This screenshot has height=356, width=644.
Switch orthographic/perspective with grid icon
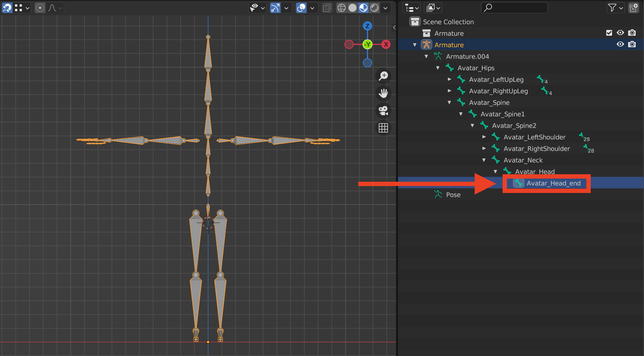pyautogui.click(x=383, y=128)
